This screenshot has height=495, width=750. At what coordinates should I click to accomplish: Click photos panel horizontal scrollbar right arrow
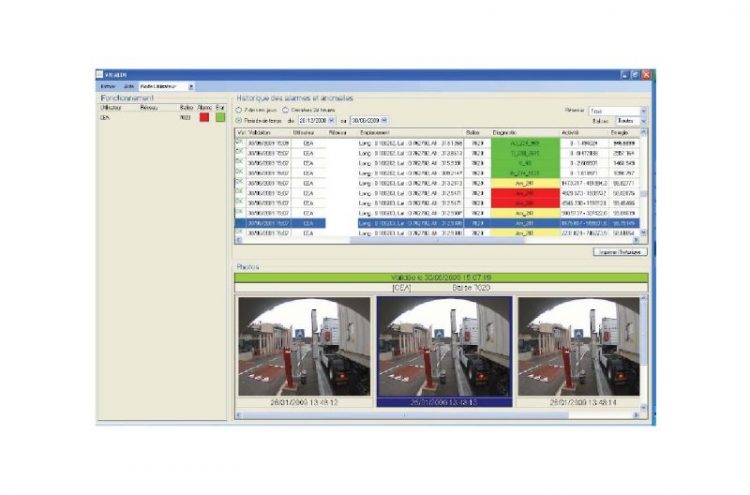(636, 415)
